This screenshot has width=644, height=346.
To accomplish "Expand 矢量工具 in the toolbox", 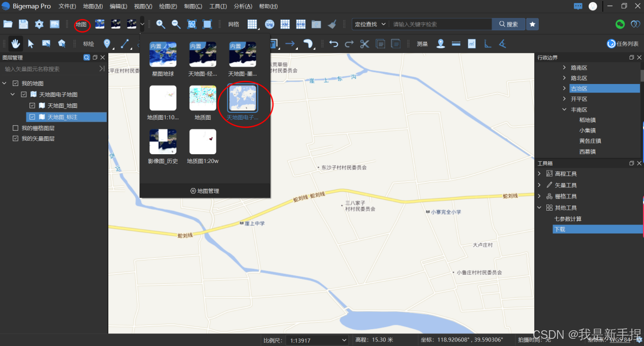I will [540, 185].
